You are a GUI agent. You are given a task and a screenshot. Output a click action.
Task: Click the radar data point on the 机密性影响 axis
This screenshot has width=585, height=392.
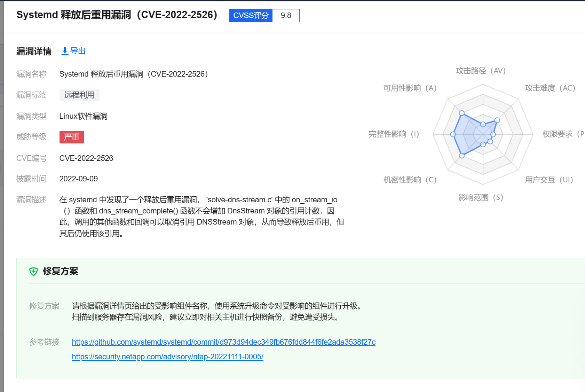coord(462,156)
